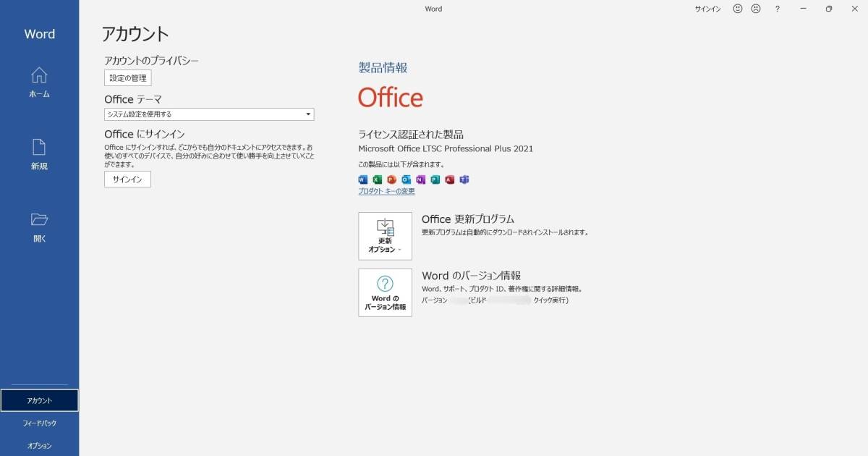
Task: Open the 開く file page
Action: (39, 227)
